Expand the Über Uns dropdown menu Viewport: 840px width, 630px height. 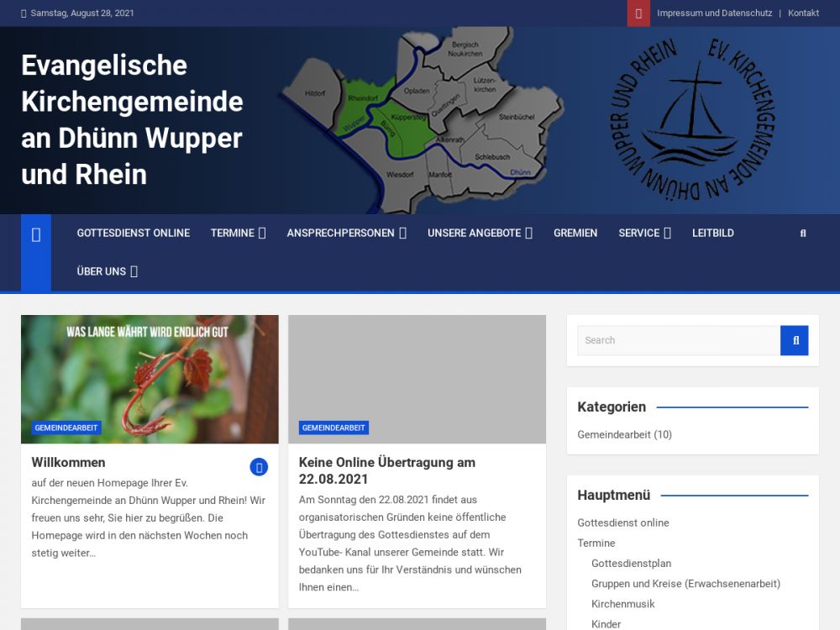click(x=107, y=271)
